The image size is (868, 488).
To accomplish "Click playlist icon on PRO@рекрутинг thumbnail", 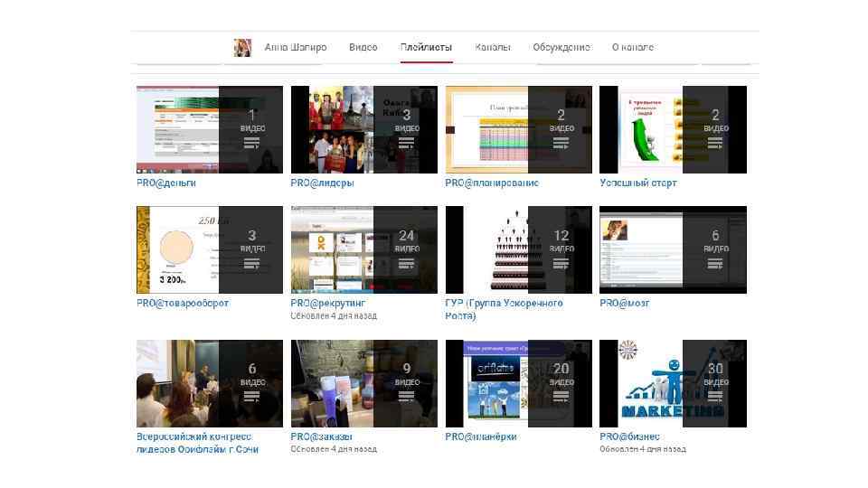I will click(406, 264).
